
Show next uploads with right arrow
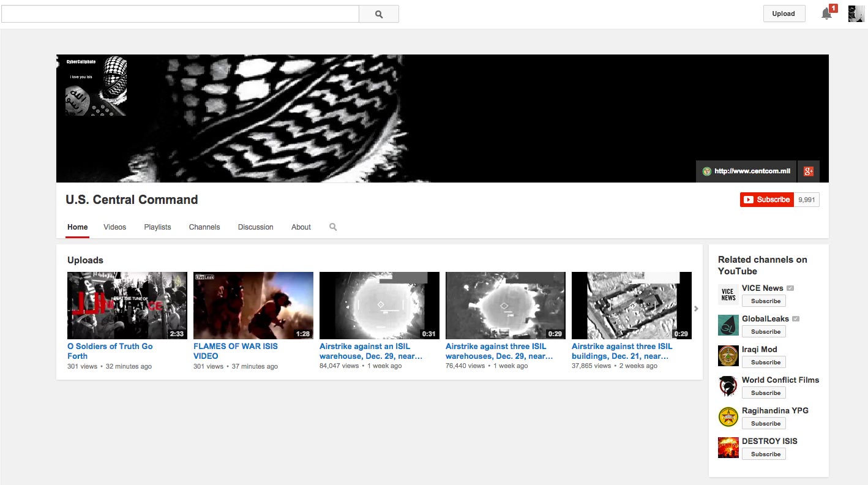tap(696, 309)
